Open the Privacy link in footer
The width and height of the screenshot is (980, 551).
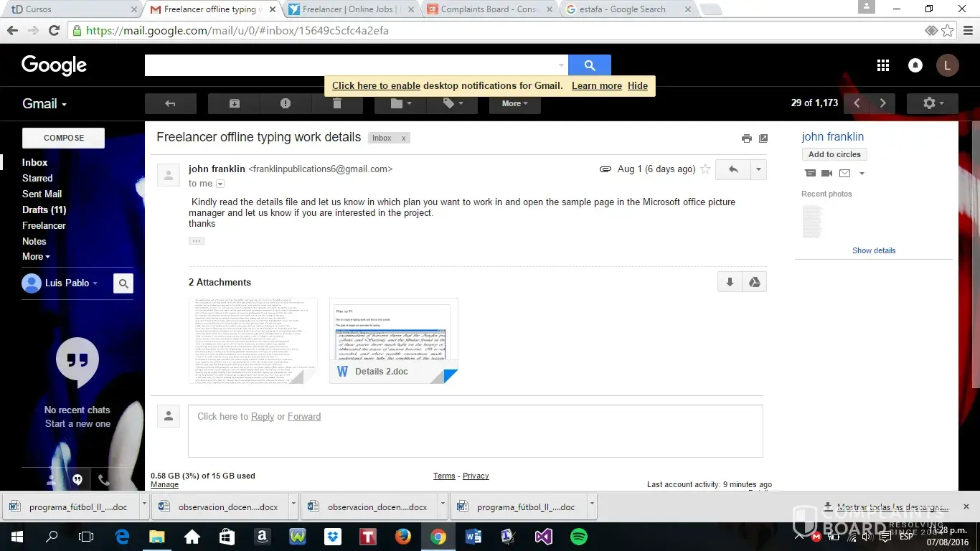click(x=476, y=476)
